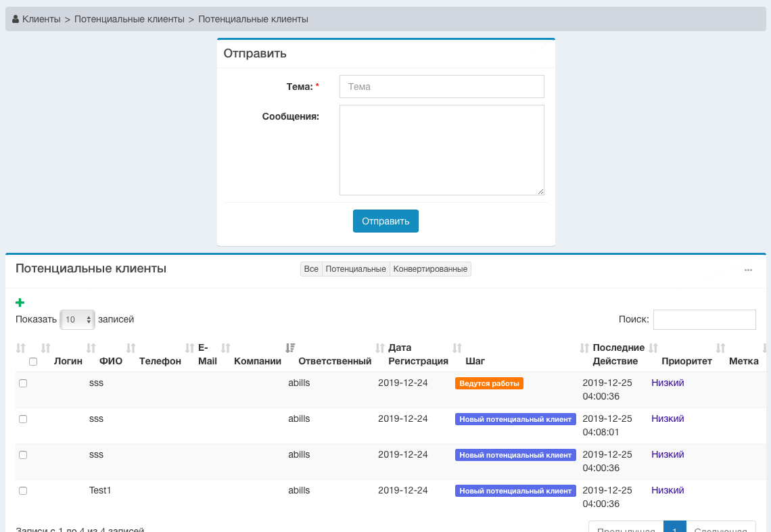Click sort icon beside Последние Действие column
The image size is (771, 532).
[585, 348]
